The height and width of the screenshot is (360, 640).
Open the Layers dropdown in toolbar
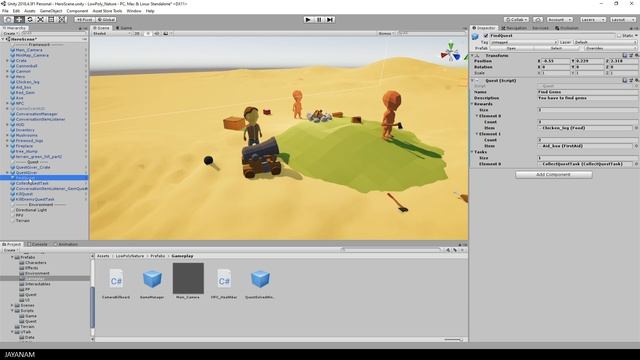592,20
